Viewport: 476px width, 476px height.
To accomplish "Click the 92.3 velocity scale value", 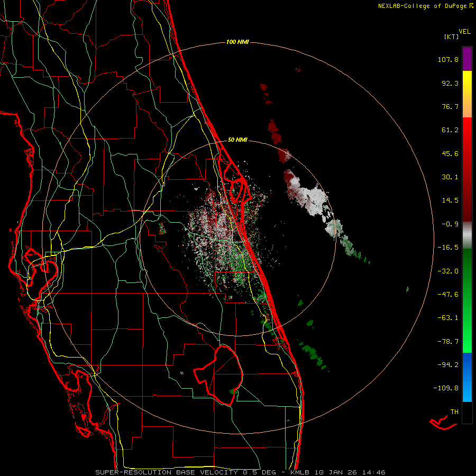I will (x=450, y=83).
